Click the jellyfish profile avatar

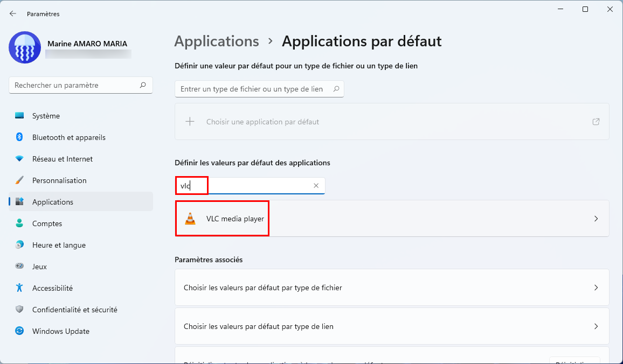(x=25, y=47)
